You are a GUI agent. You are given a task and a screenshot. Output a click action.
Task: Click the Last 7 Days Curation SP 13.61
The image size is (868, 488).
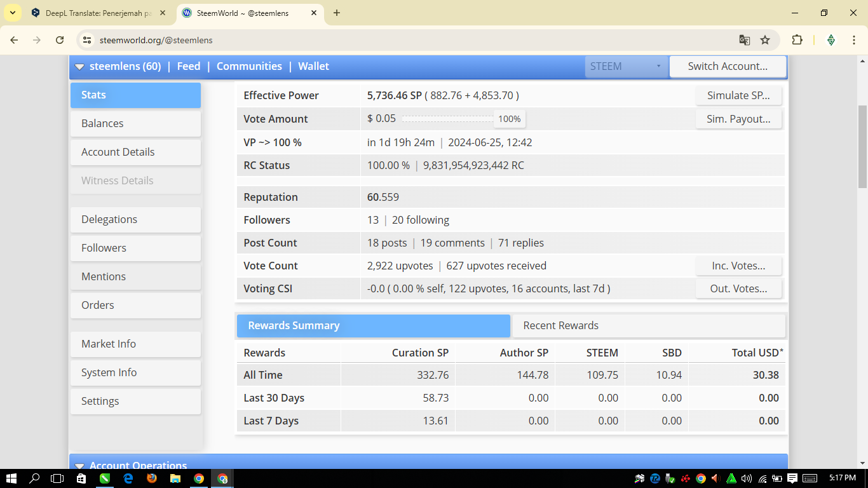(x=436, y=421)
